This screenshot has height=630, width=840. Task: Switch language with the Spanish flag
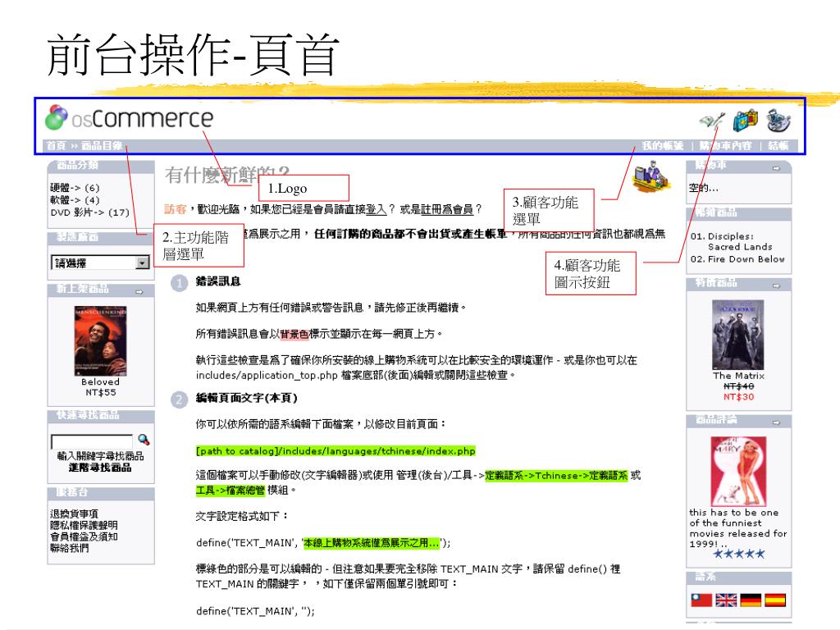coord(775,600)
